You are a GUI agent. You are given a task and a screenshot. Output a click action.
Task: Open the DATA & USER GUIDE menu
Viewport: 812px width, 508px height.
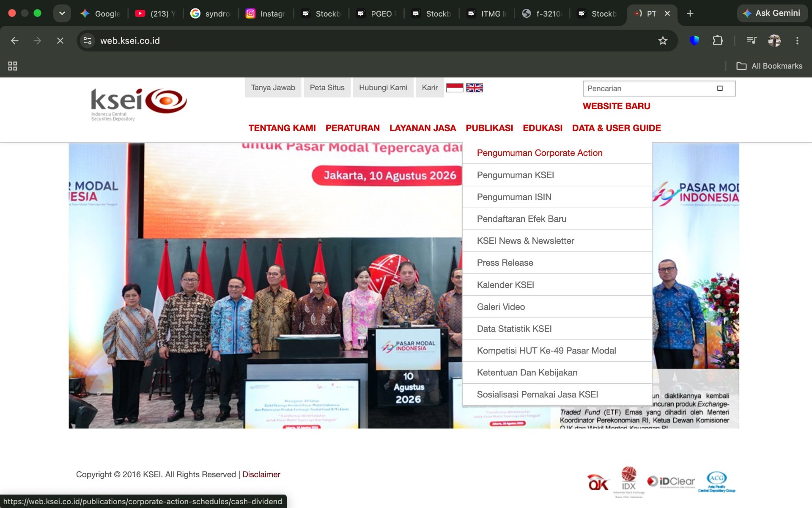coord(617,128)
